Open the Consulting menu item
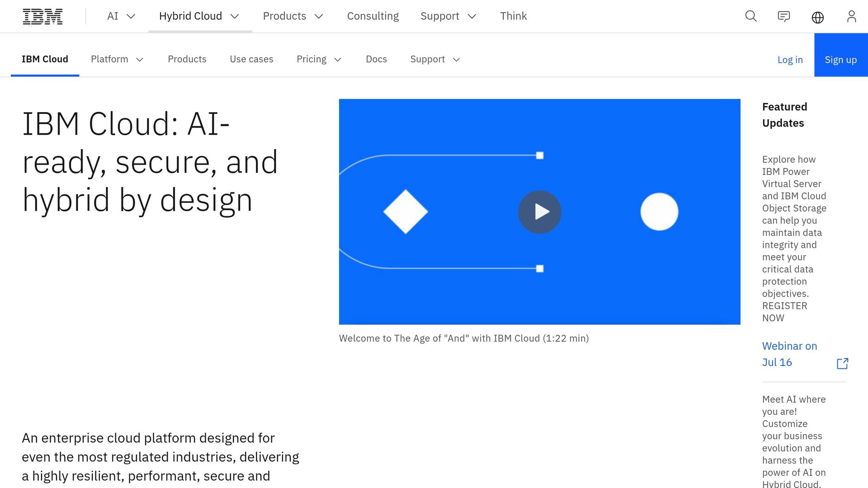Screen dimensions: 868x488 373,16
